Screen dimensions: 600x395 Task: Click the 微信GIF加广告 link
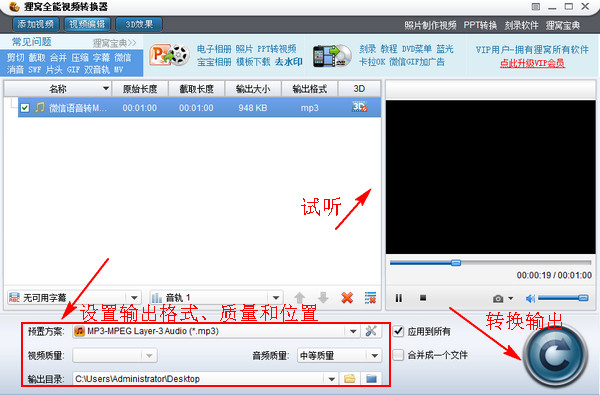click(x=417, y=62)
